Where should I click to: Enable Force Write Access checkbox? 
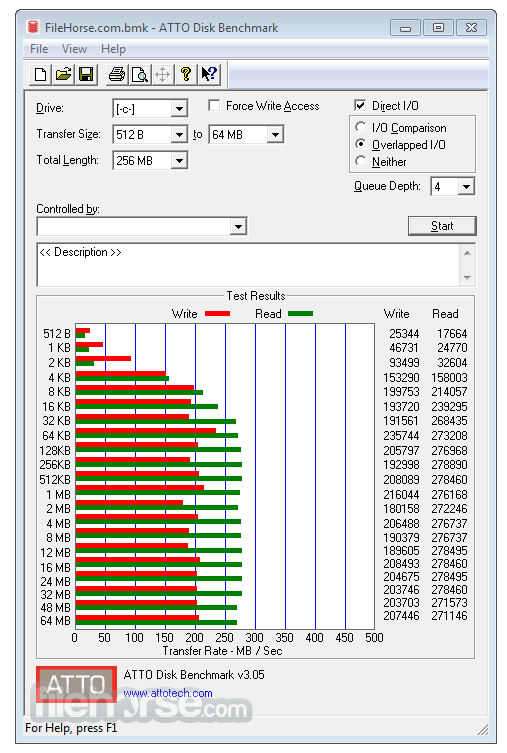(214, 106)
